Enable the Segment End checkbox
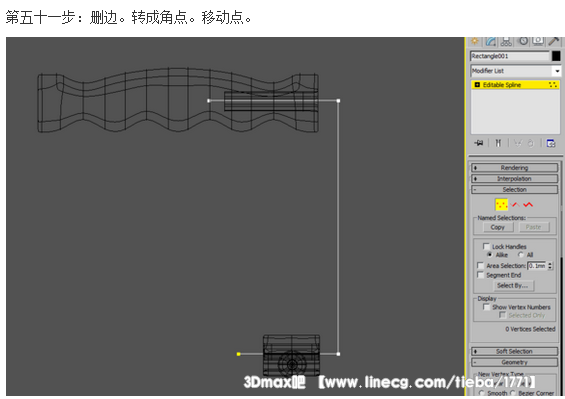Screen dimensions: 565x399 (480, 275)
